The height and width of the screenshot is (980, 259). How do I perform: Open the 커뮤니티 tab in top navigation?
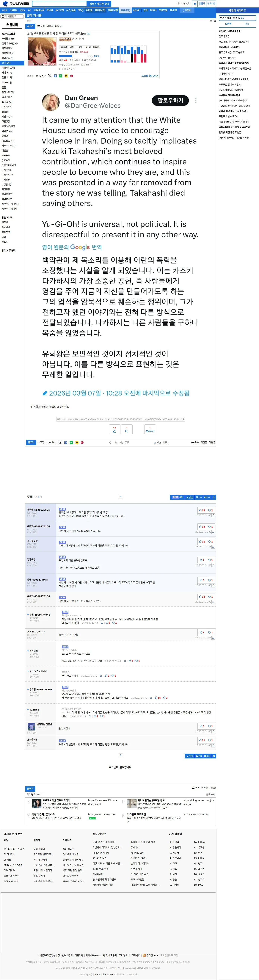[x=125, y=10]
